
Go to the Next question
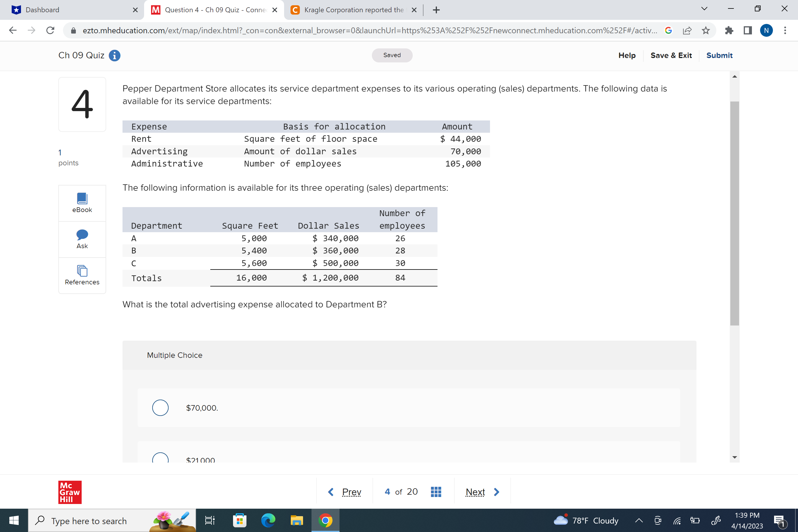(x=475, y=492)
